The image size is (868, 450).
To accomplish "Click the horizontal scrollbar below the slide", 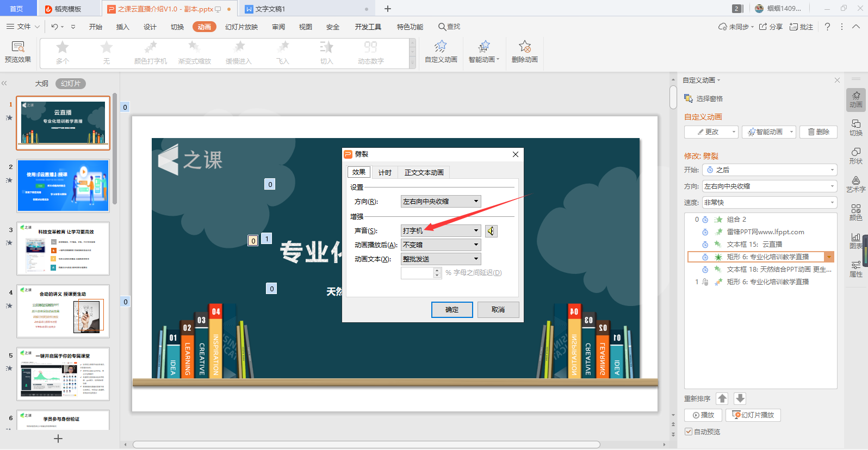I will point(366,445).
